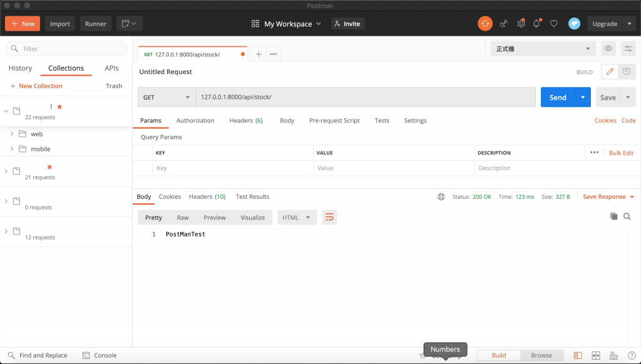The image size is (641, 364).
Task: Open the request Headers (6) tab
Action: [246, 121]
